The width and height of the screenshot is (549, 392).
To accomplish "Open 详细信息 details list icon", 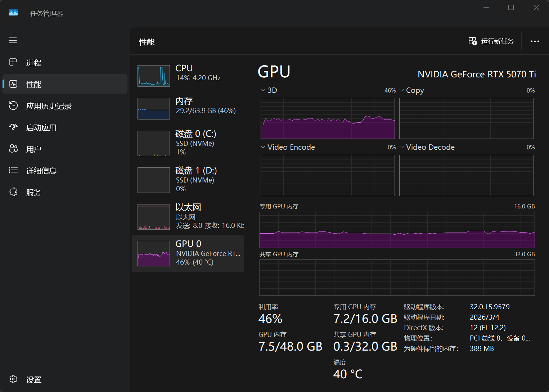I will tap(13, 170).
